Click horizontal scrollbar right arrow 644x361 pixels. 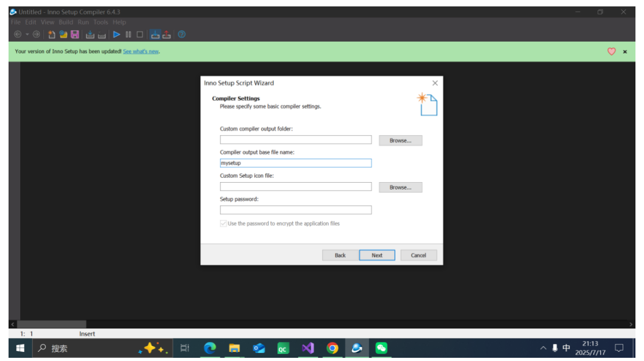click(631, 324)
